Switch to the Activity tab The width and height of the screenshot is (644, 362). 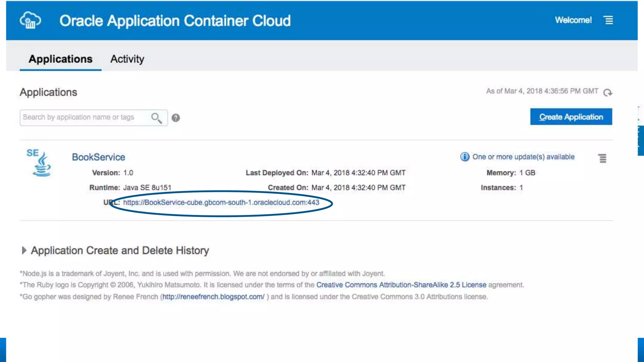click(x=127, y=59)
